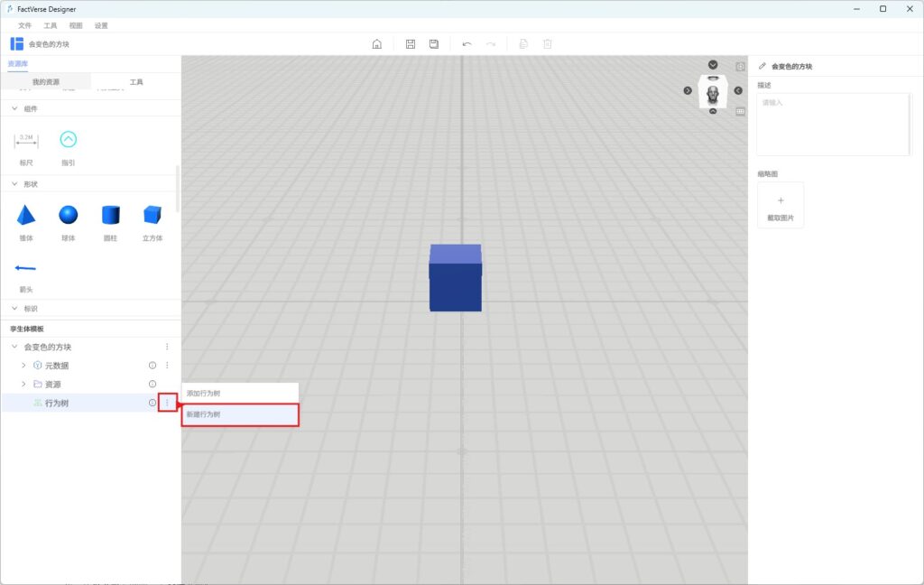Collapse the 形状 shapes section
Screen dimensions: 924x585
click(14, 184)
